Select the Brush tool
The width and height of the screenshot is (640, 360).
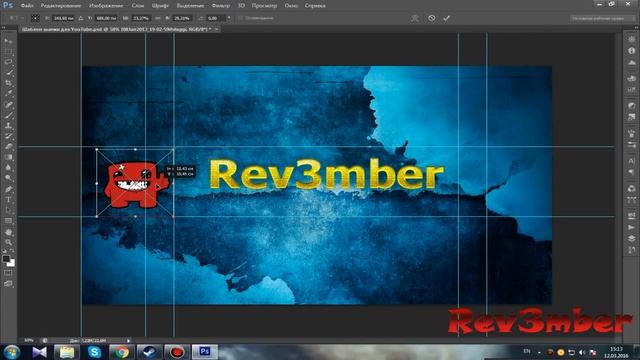pyautogui.click(x=8, y=115)
